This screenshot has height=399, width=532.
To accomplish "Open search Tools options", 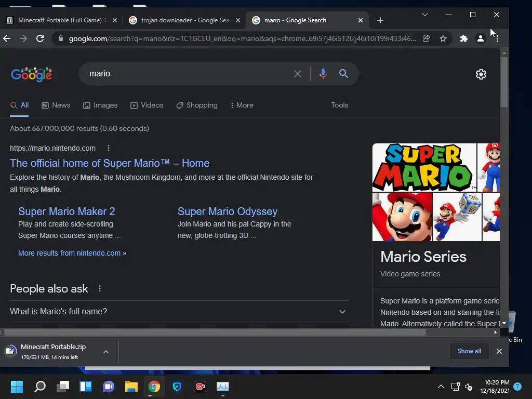I will (340, 105).
